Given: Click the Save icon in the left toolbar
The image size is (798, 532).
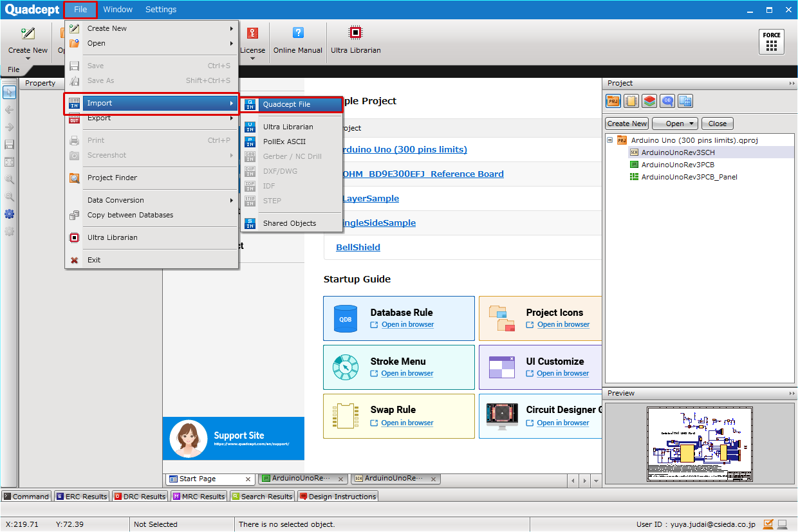Looking at the screenshot, I should (9, 143).
